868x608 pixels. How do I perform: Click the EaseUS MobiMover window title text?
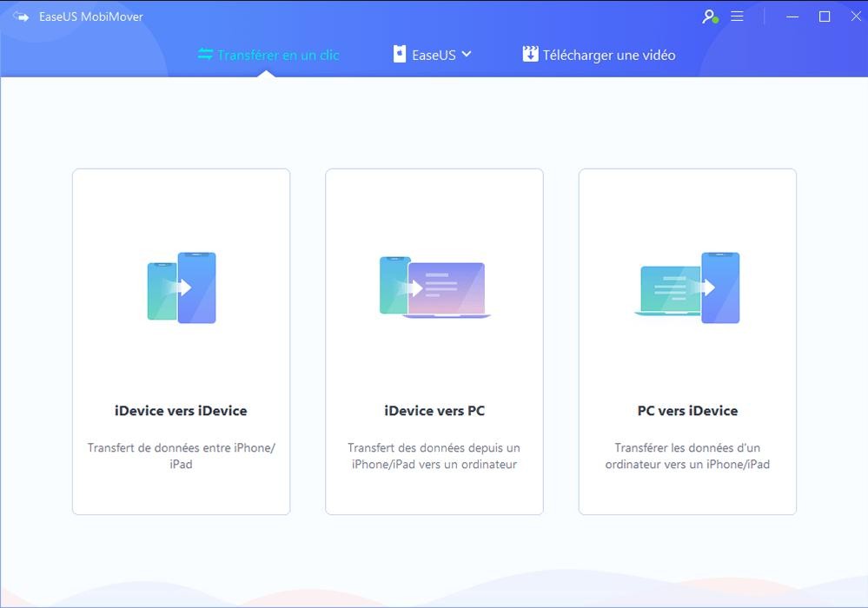(x=90, y=17)
